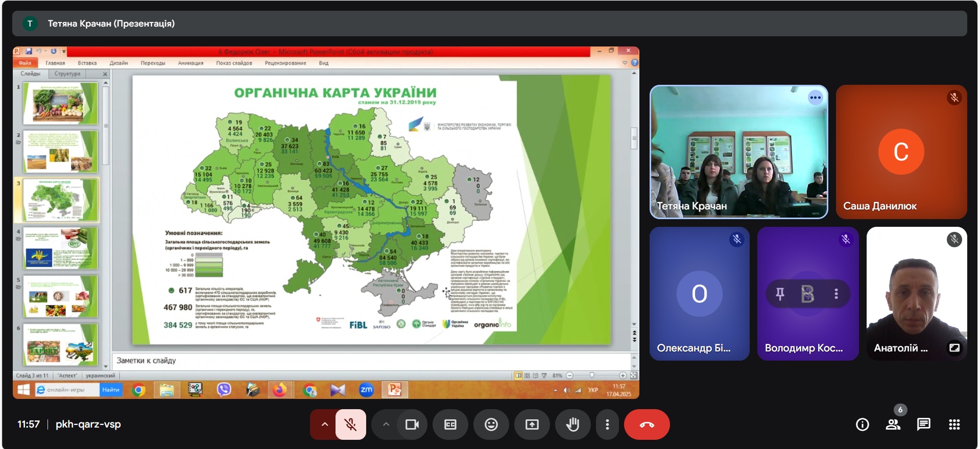Open options on Тетяна Крачан's video tile

coord(815,98)
